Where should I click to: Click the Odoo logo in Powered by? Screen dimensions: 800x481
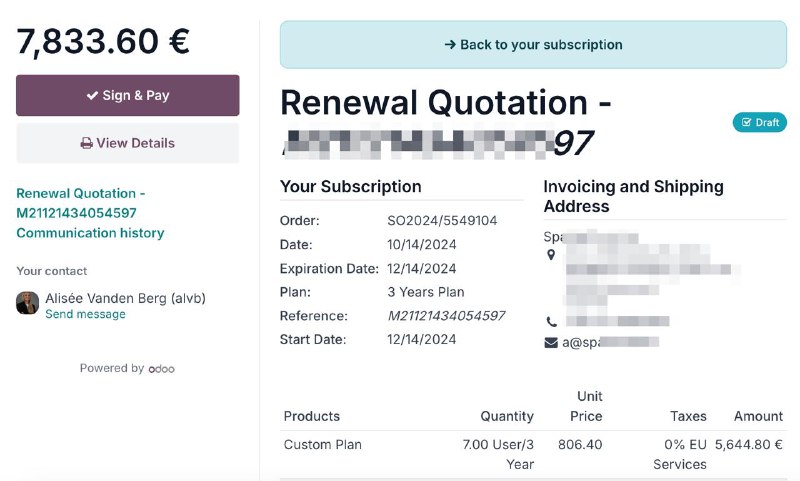(162, 369)
